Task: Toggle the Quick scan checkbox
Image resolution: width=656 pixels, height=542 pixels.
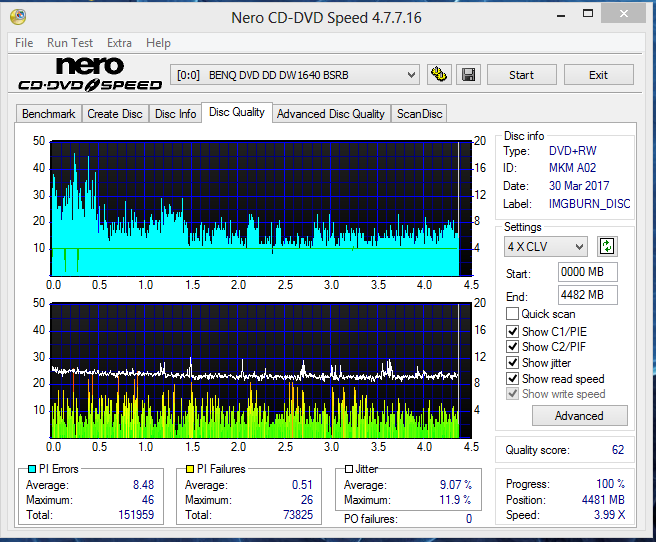Action: pyautogui.click(x=512, y=314)
